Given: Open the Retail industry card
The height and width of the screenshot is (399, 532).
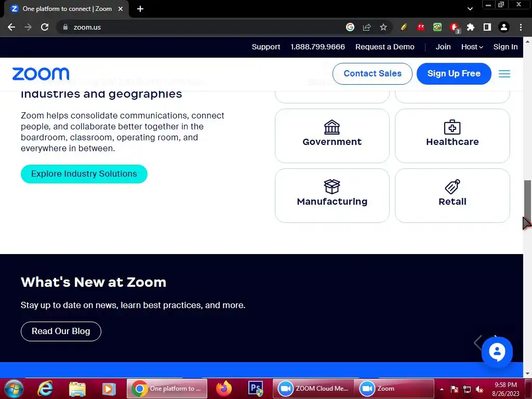Looking at the screenshot, I should pos(453,195).
